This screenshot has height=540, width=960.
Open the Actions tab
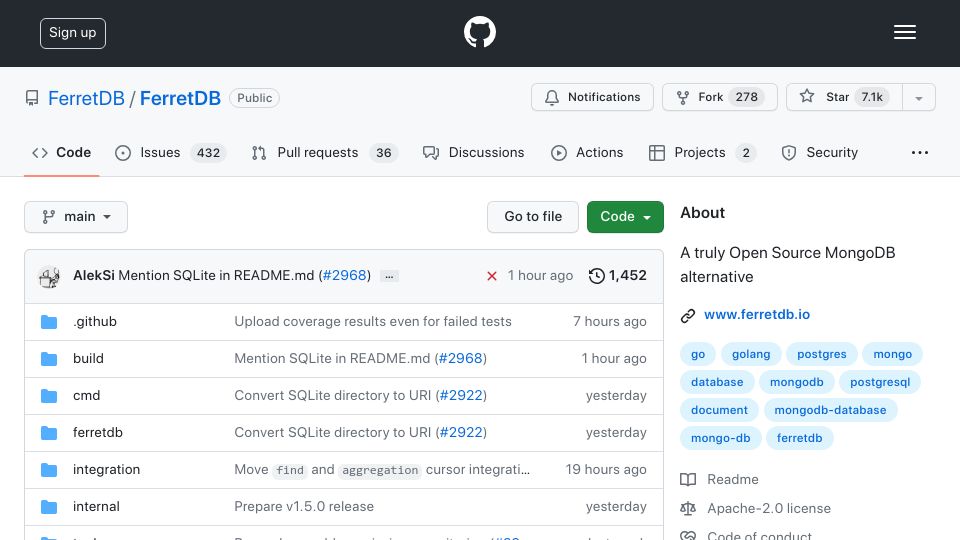(587, 152)
